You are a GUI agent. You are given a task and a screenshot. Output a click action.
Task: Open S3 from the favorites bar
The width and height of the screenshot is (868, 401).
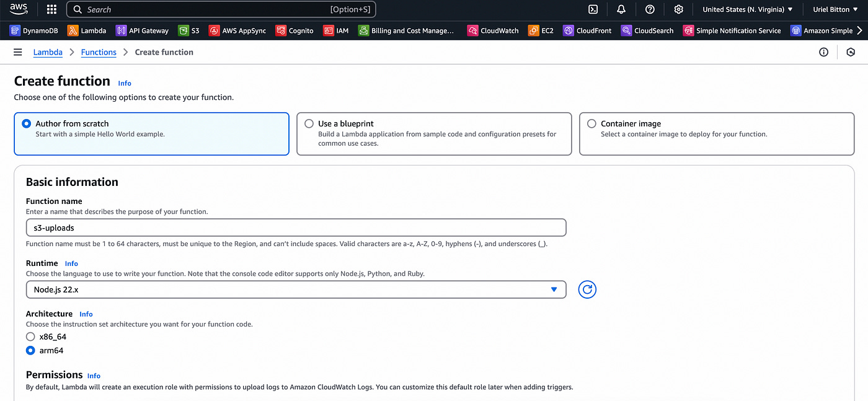tap(189, 30)
